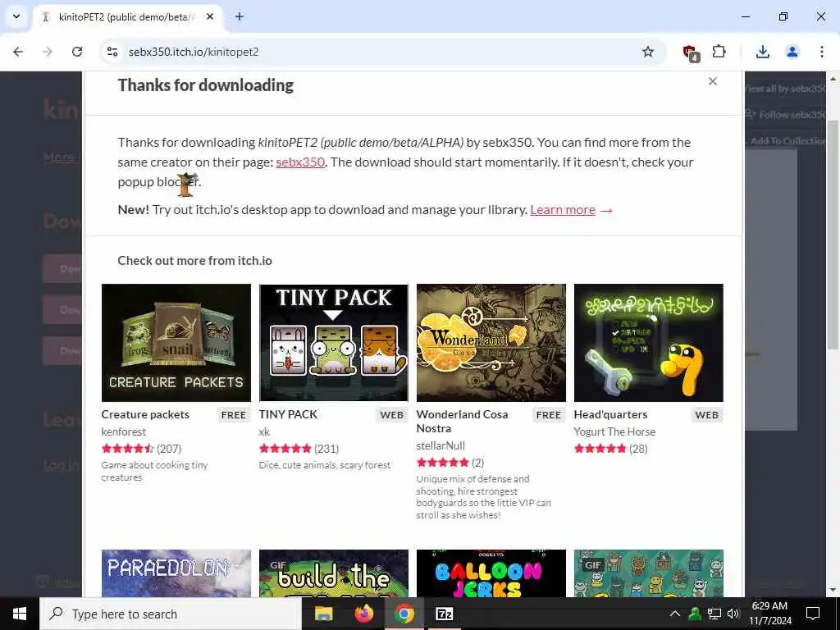Follow the Learn more link

pyautogui.click(x=563, y=209)
